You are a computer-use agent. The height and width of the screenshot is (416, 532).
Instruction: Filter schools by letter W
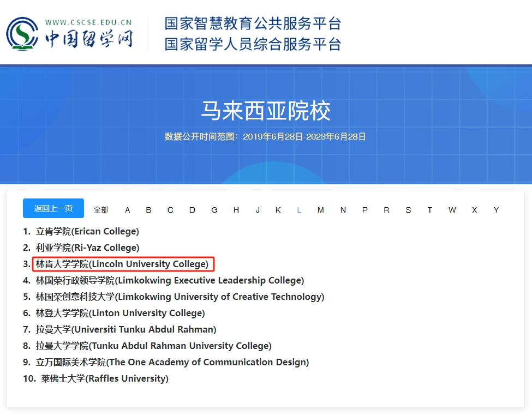point(452,210)
